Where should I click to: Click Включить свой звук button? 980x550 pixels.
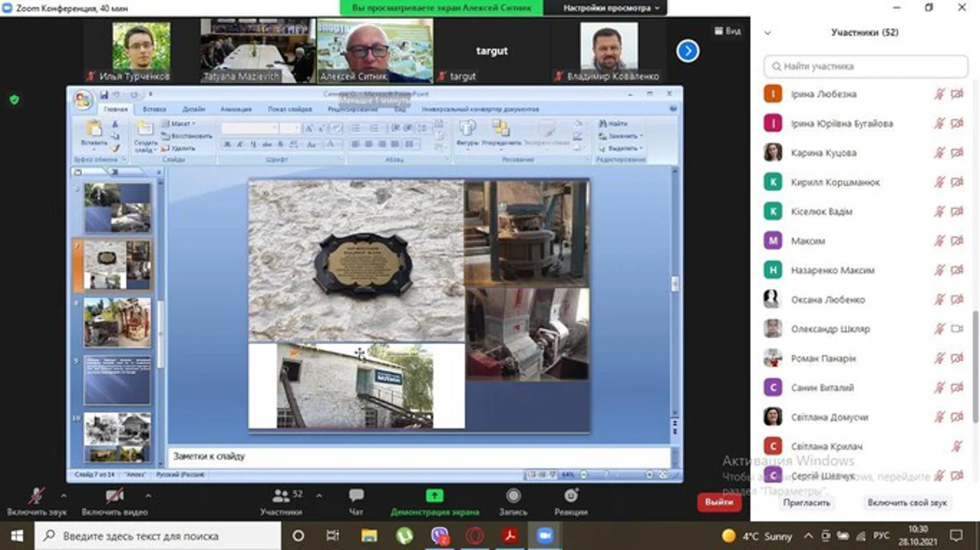pos(907,503)
